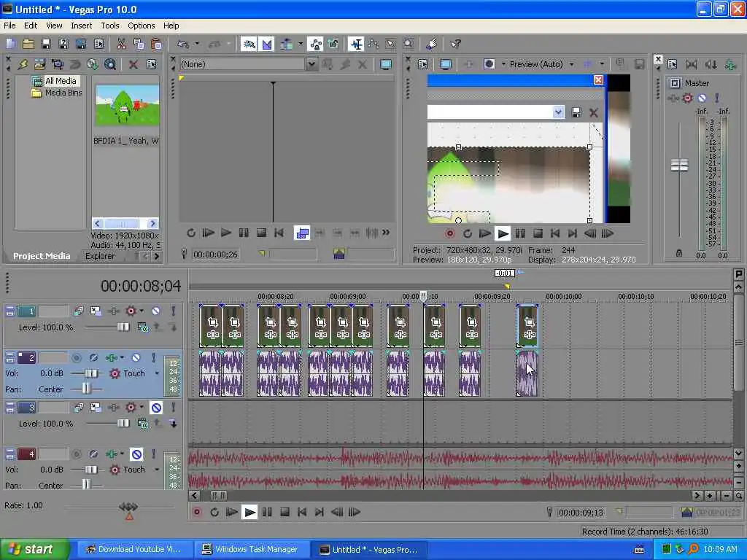The image size is (747, 560).
Task: Open the trimmer (None) media dropdown
Action: pyautogui.click(x=311, y=64)
